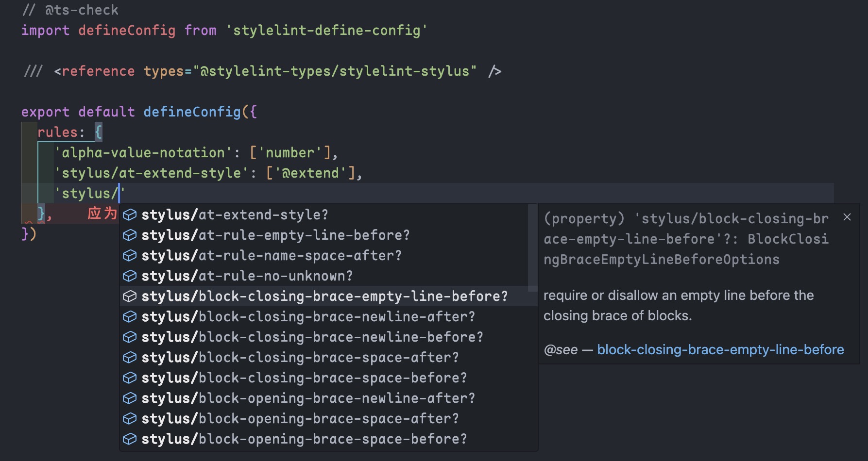The width and height of the screenshot is (868, 461).
Task: Open the block-closing-brace-empty-line-before documentation link
Action: click(x=720, y=349)
